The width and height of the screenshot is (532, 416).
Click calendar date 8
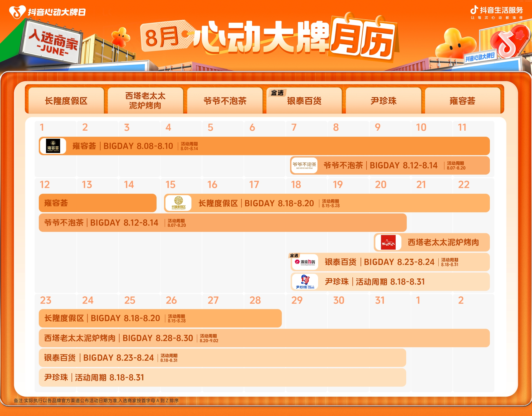coord(336,127)
